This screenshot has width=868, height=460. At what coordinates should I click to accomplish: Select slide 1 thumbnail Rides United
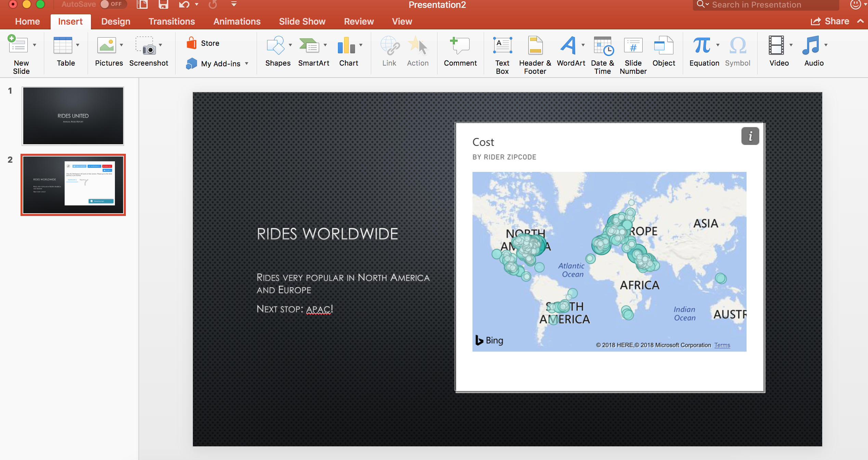pyautogui.click(x=73, y=116)
